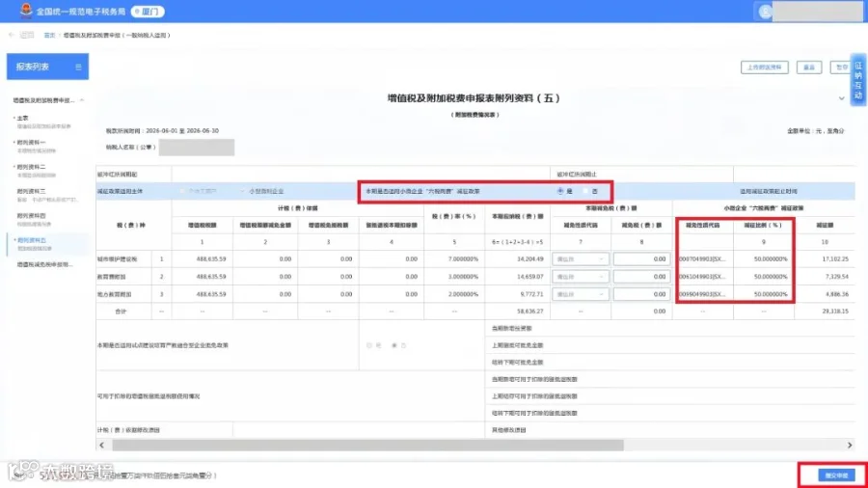Click code cell starting 0007049903
868x488 pixels.
(702, 258)
